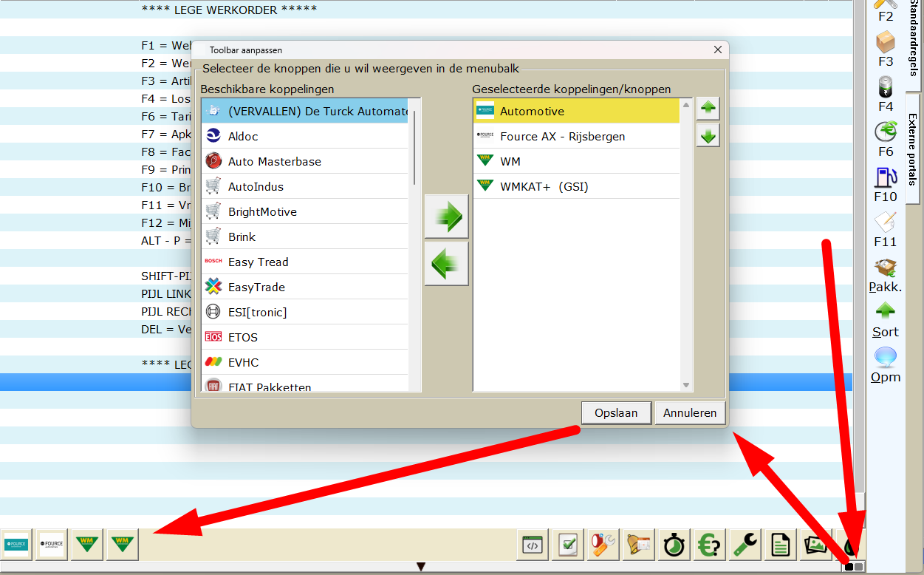This screenshot has height=575, width=924.
Task: Switch to the Externe portals tab
Action: pyautogui.click(x=913, y=149)
